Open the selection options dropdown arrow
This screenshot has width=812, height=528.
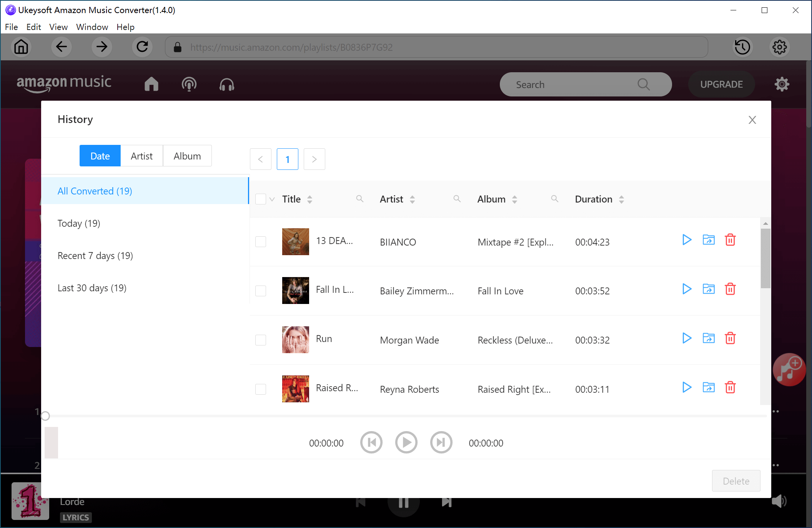pyautogui.click(x=272, y=199)
